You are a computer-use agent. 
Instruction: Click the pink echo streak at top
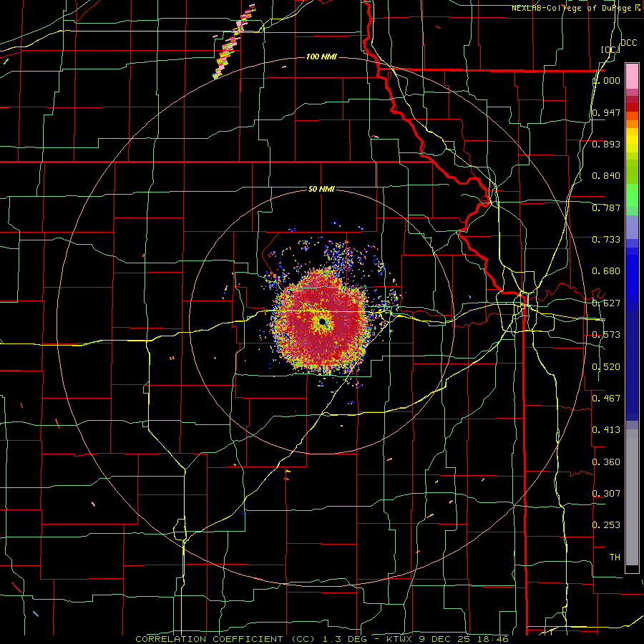(233, 42)
